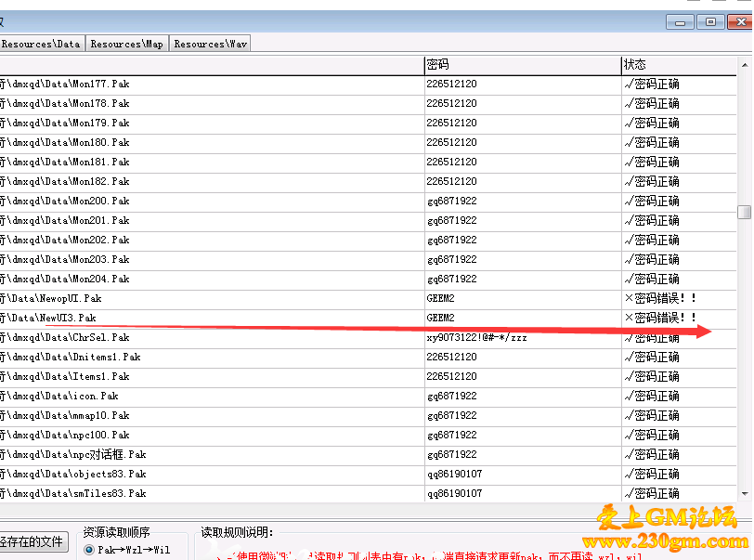
Task: Switch to the Resources\Data tab
Action: pos(42,44)
